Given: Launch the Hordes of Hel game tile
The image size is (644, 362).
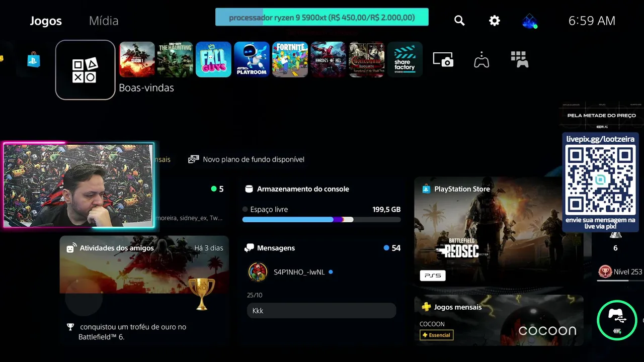Looking at the screenshot, I should 328,59.
